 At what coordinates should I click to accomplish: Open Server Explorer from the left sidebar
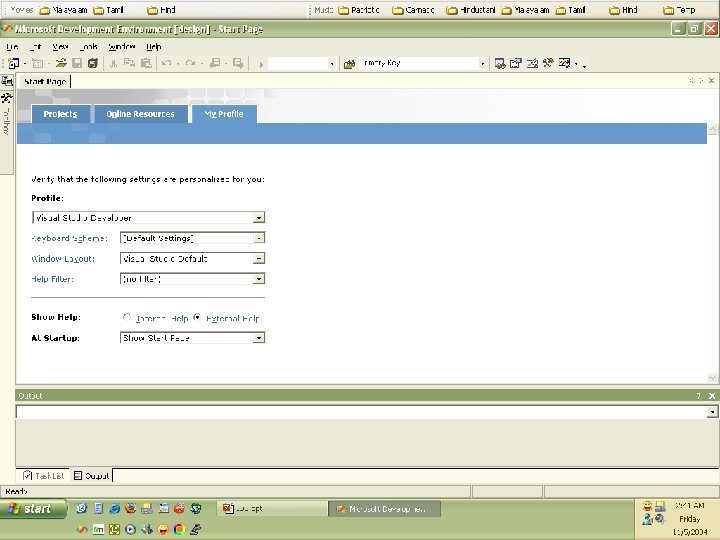pyautogui.click(x=6, y=81)
